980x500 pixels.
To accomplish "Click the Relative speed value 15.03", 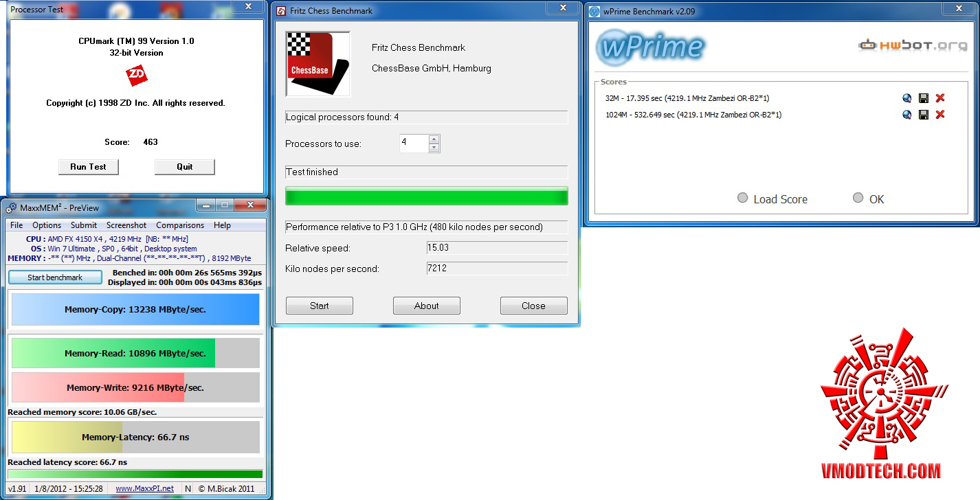I will [x=498, y=247].
